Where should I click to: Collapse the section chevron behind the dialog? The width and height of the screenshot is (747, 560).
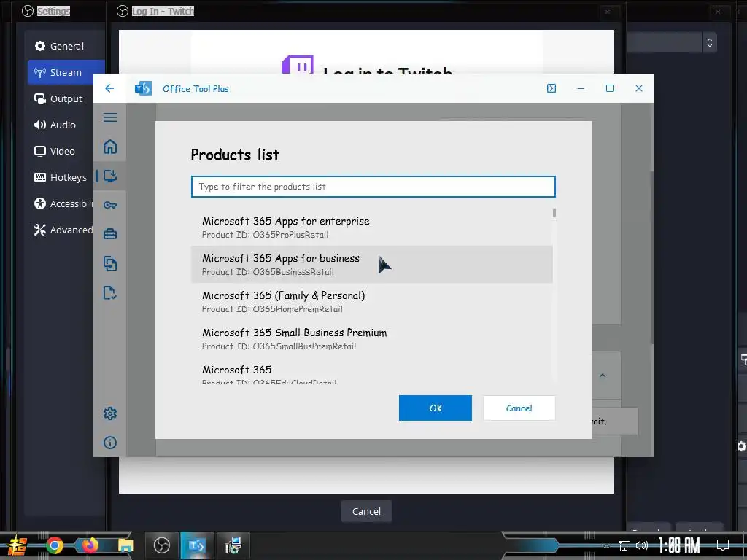point(603,376)
